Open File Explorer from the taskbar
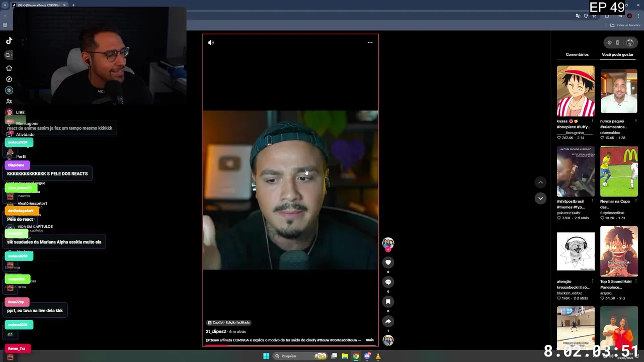Viewport: 644px width, 362px height. tap(345, 356)
